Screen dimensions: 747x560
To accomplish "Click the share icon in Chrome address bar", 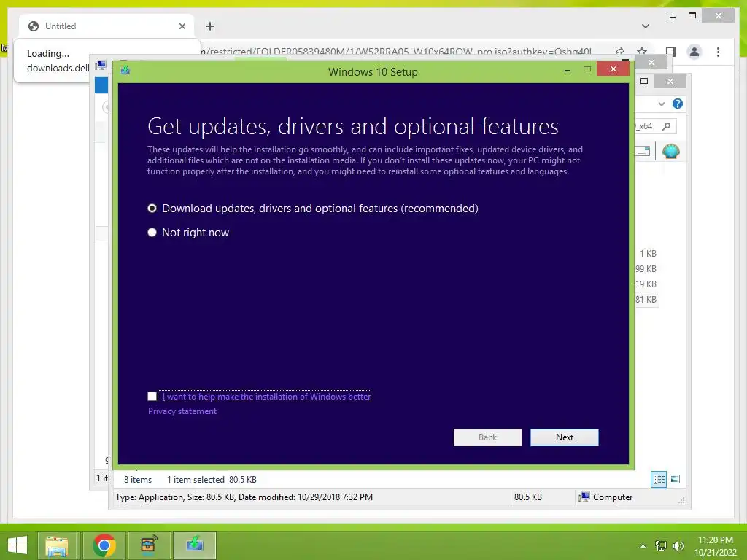I will tap(619, 52).
